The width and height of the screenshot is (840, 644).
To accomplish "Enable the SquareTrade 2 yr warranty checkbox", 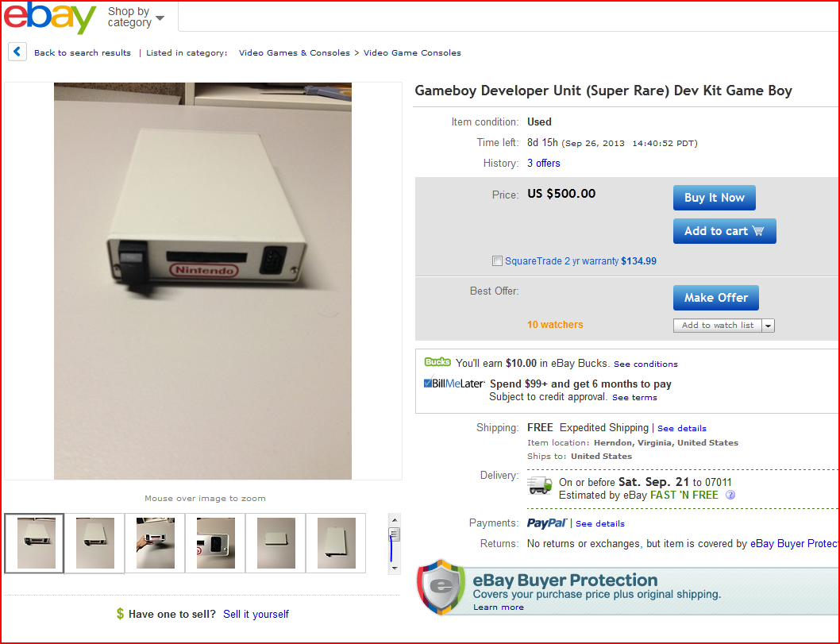I will pos(497,261).
